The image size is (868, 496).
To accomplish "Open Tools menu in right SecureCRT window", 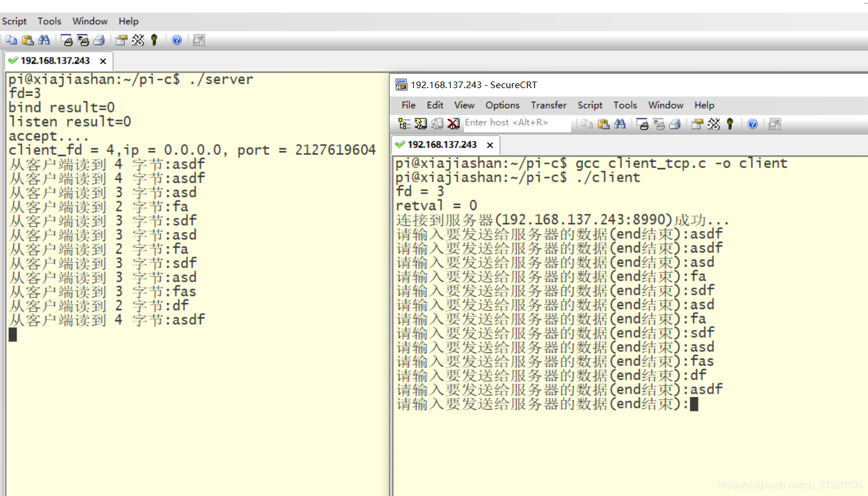I will [625, 105].
